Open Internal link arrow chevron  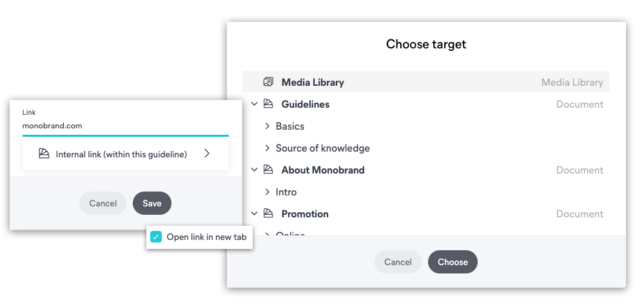(x=207, y=153)
